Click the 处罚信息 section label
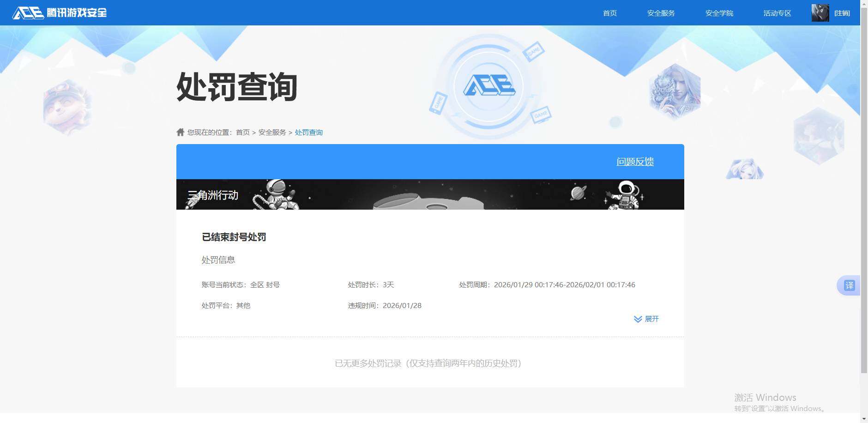The image size is (868, 423). pos(218,260)
